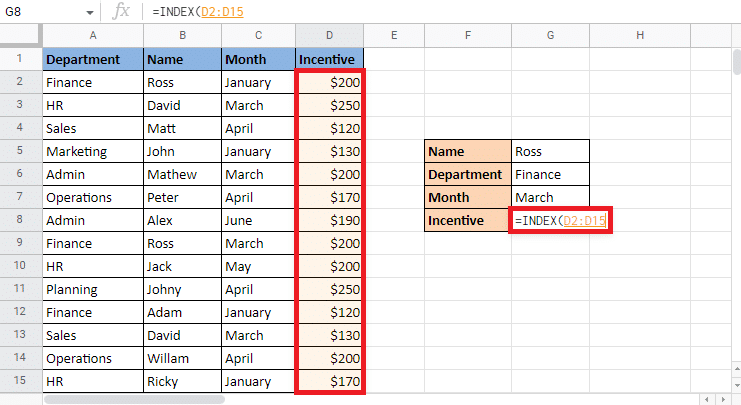Click the fx function icon
The width and height of the screenshot is (741, 405).
tap(121, 11)
